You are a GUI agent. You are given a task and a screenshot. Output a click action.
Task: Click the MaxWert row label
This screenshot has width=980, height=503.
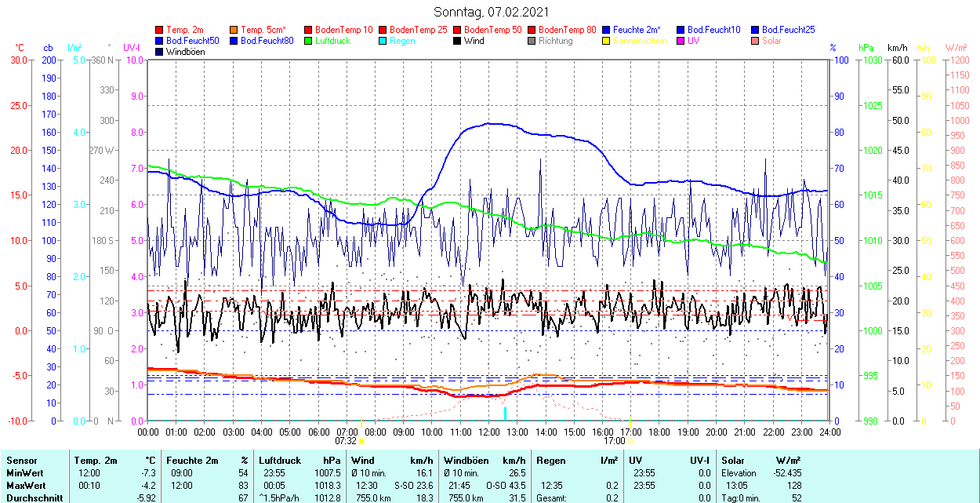pyautogui.click(x=26, y=486)
